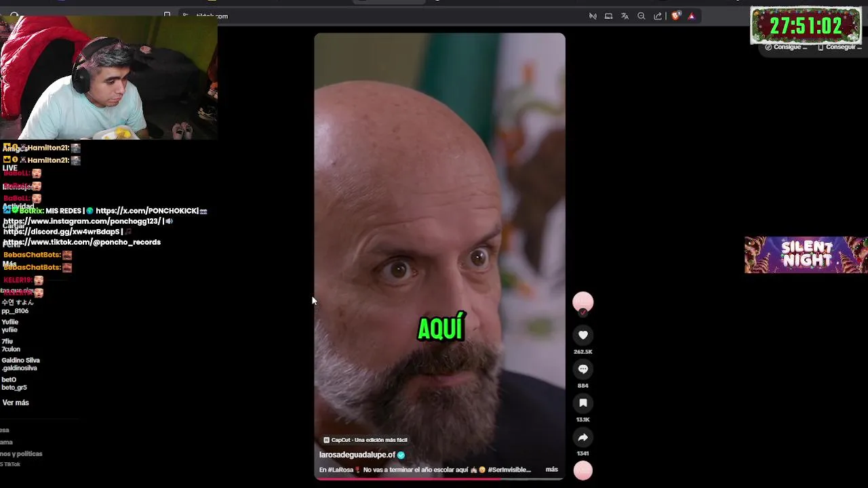The width and height of the screenshot is (868, 488).
Task: Click the Brave Shields lion icon
Action: pos(675,16)
